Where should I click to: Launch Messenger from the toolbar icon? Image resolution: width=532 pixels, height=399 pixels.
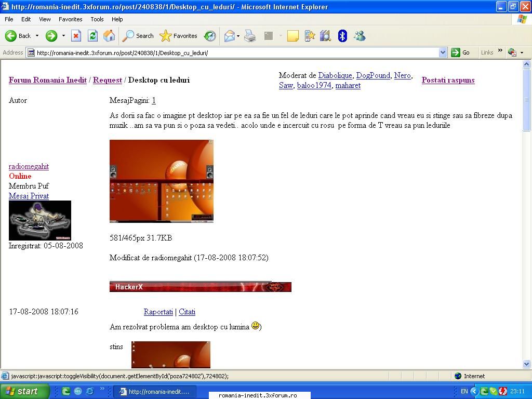(x=360, y=36)
